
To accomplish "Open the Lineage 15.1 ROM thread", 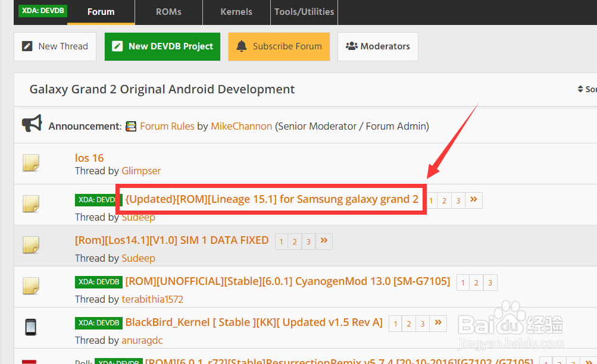I will (x=271, y=199).
